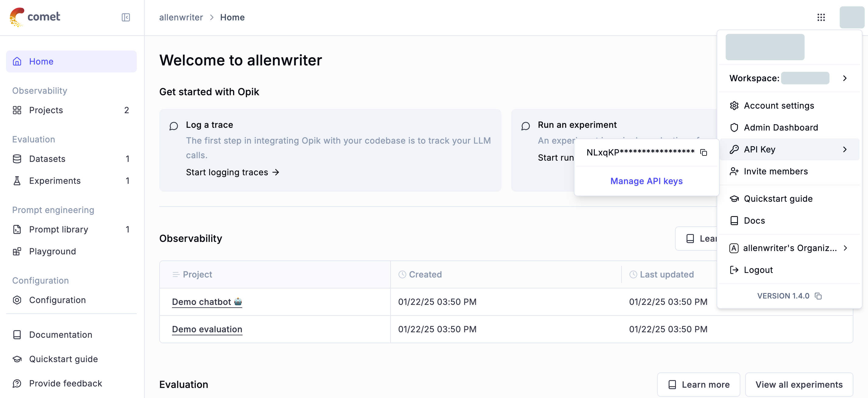868x398 pixels.
Task: Copy the version number 1.4.0
Action: point(818,296)
